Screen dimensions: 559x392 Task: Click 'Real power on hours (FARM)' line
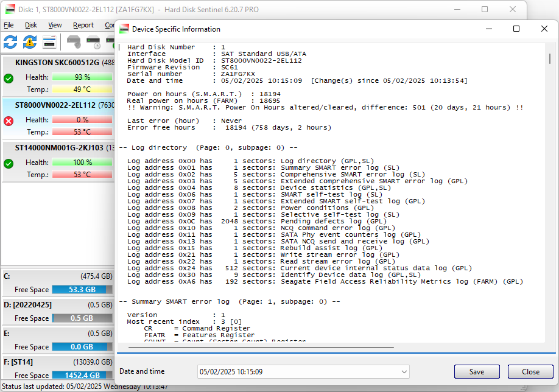(203, 100)
